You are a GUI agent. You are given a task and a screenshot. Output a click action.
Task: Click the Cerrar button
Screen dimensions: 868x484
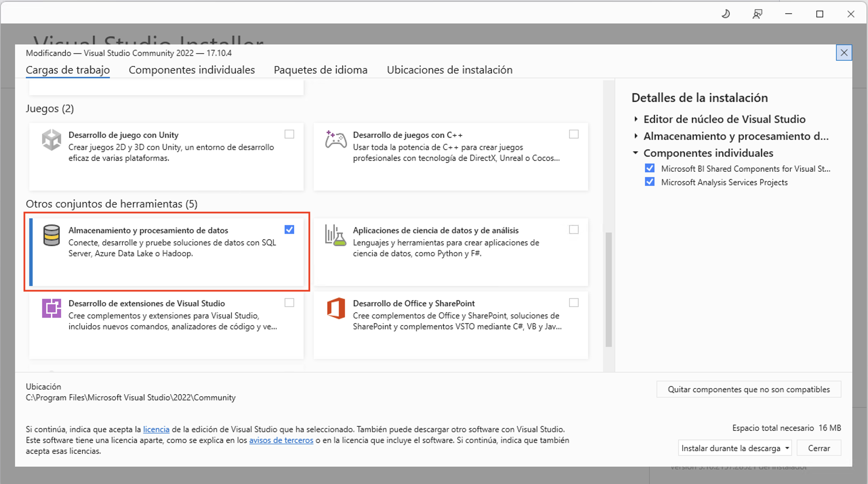[x=819, y=448]
